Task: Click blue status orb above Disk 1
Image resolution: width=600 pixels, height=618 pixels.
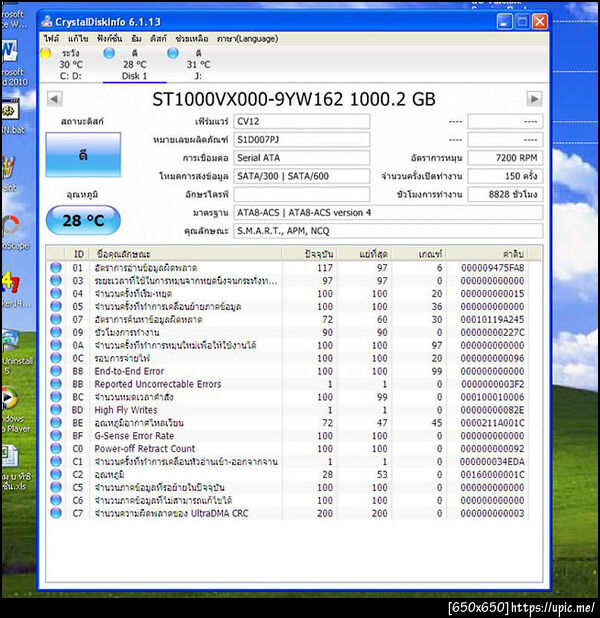Action: point(109,53)
